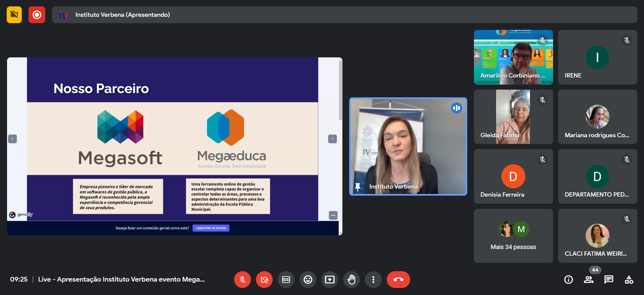Select the Mariana rodrigues participant tile
Image resolution: width=644 pixels, height=295 pixels.
coord(598,117)
